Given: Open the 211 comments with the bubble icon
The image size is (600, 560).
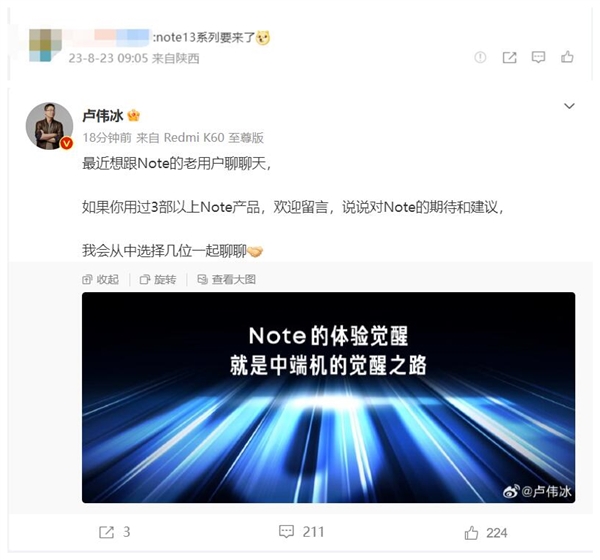Looking at the screenshot, I should (x=286, y=532).
